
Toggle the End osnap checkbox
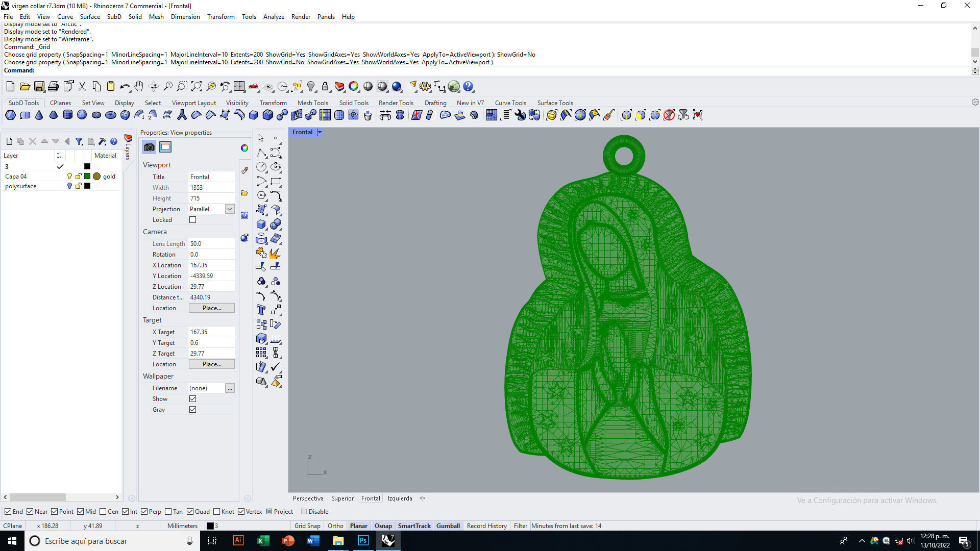8,512
